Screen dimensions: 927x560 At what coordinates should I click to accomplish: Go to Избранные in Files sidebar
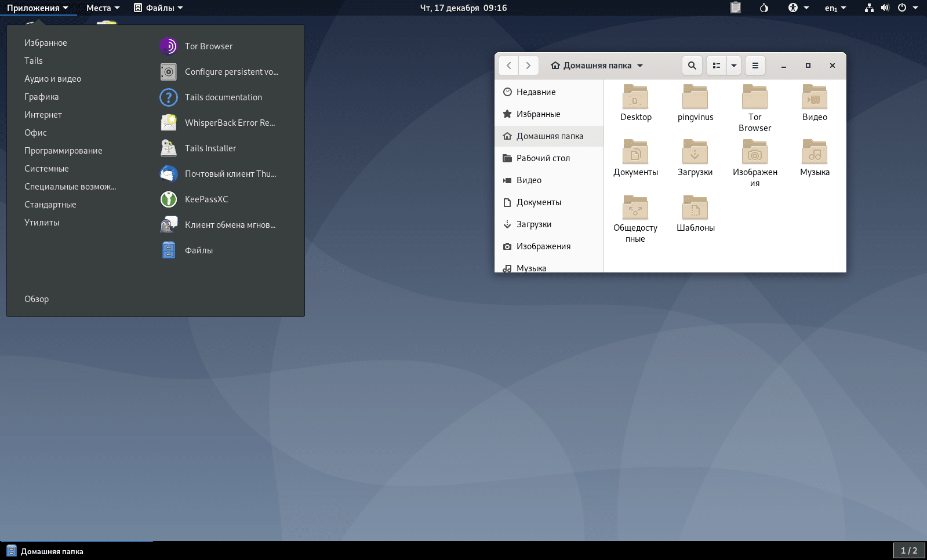(x=550, y=114)
